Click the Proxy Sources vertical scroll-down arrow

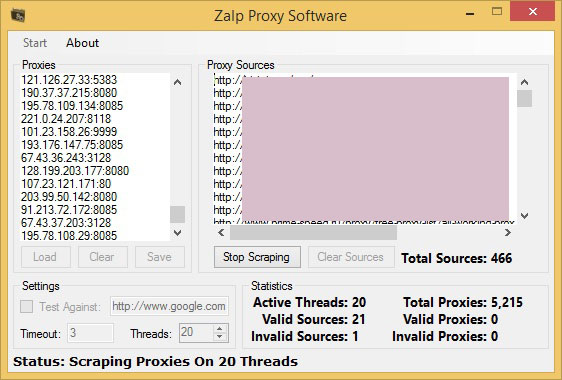524,215
